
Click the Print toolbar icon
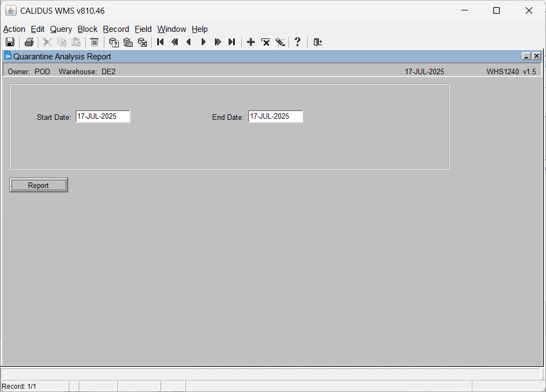(29, 42)
